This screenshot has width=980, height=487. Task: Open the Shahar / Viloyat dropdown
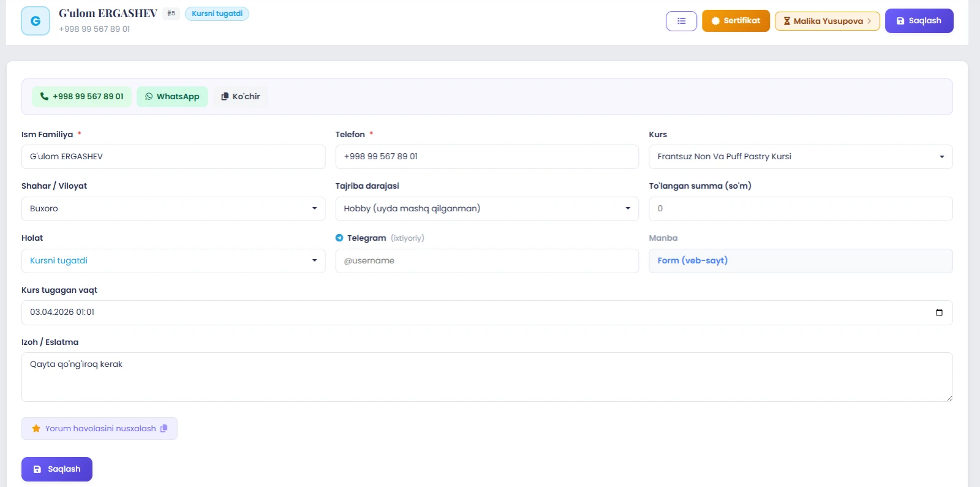[173, 209]
